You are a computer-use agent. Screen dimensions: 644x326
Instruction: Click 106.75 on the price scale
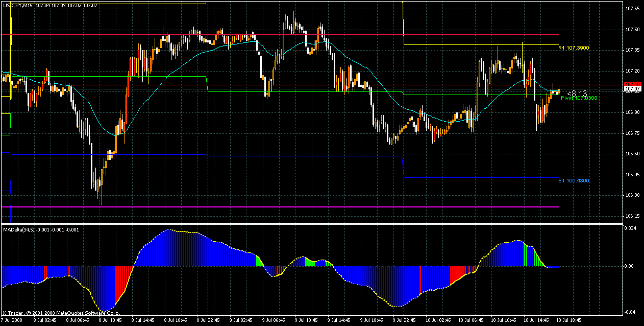pos(633,133)
